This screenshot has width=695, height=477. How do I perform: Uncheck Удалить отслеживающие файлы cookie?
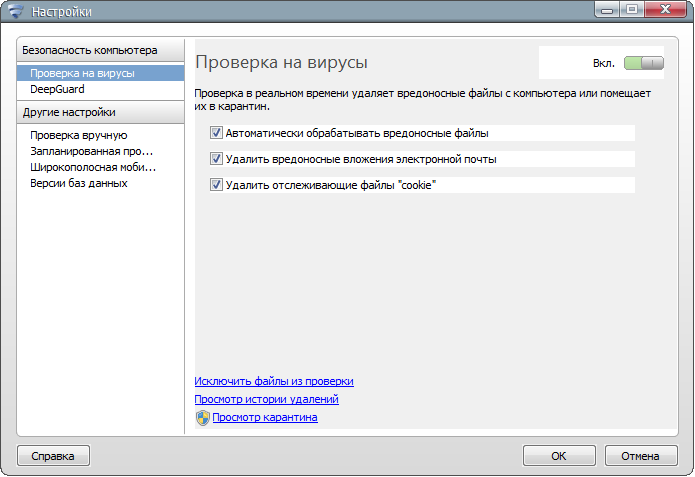(216, 185)
